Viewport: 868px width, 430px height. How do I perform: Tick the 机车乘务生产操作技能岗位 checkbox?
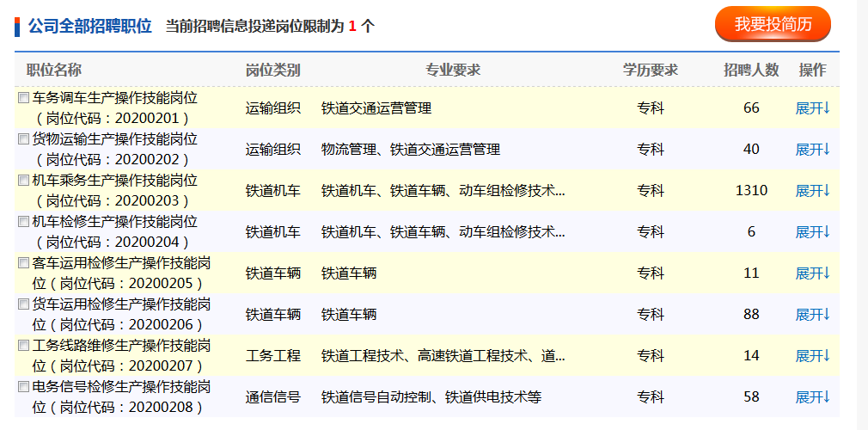[x=24, y=181]
